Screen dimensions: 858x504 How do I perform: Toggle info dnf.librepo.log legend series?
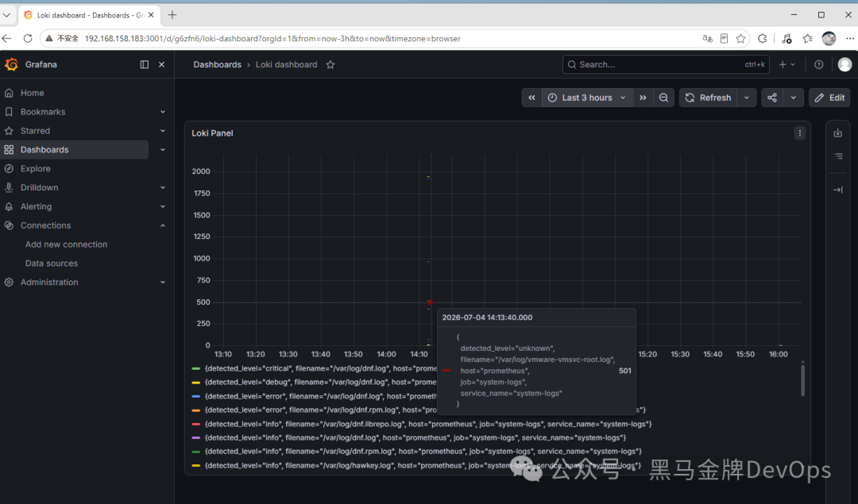[422, 424]
